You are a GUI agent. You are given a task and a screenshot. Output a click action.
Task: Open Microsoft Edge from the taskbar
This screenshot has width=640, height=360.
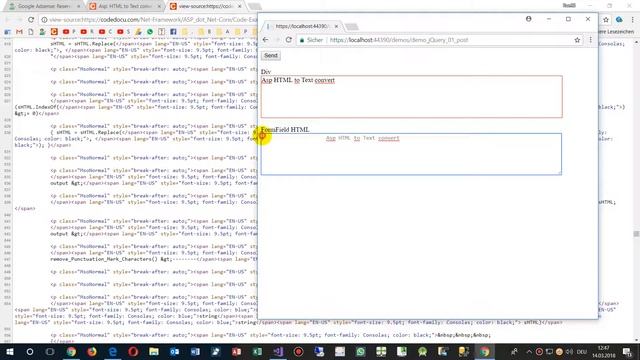tap(113, 351)
